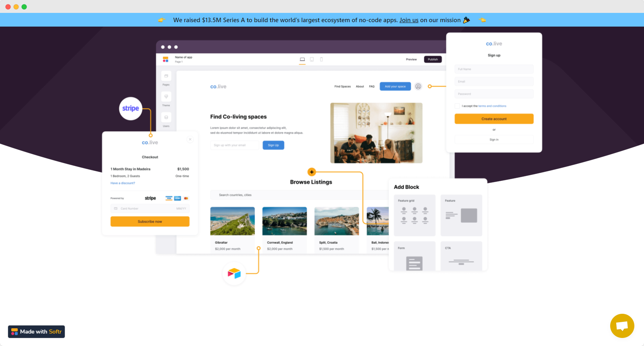Open the FAQ menu item
644x346 pixels.
372,87
